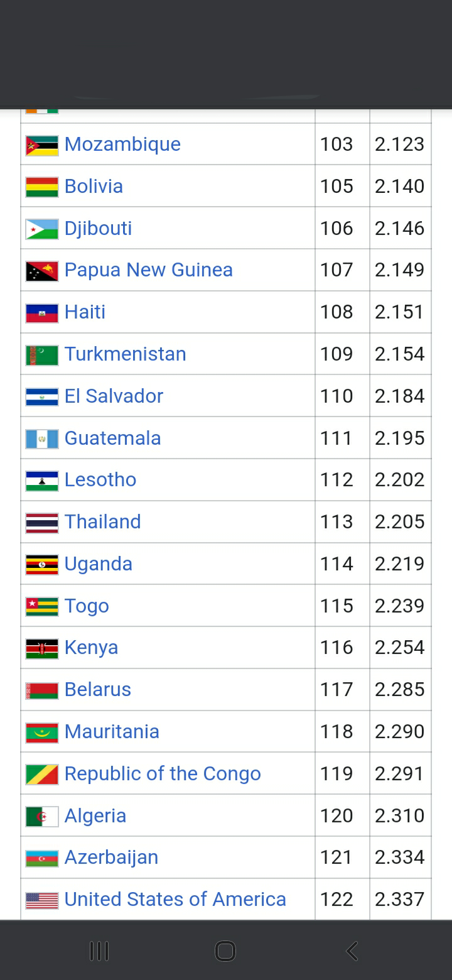Select the Republic of the Congo link
Image resolution: width=452 pixels, height=980 pixels.
(163, 774)
